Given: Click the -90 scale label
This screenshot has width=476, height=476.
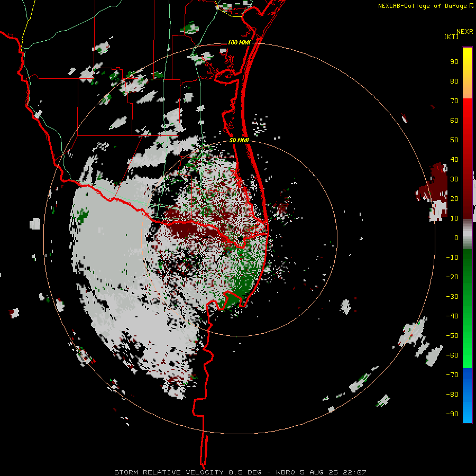Looking at the screenshot, I should [452, 414].
